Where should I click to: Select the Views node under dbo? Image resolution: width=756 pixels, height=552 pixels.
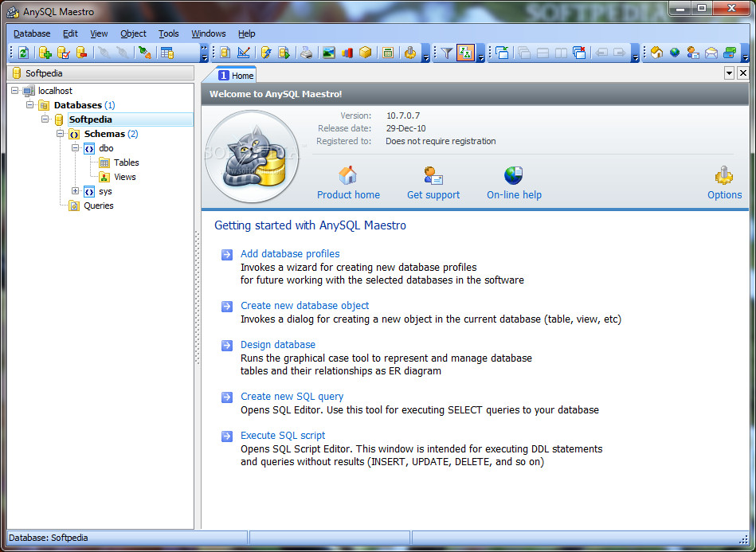(125, 177)
